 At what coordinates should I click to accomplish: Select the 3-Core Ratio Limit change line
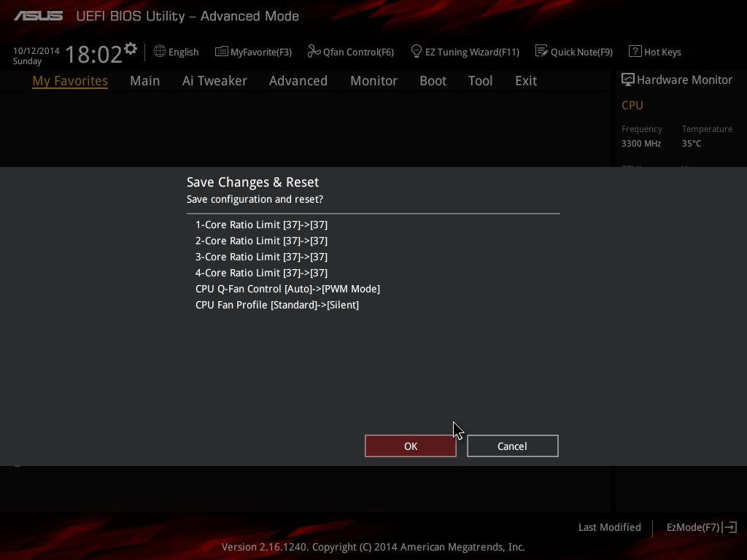[262, 257]
